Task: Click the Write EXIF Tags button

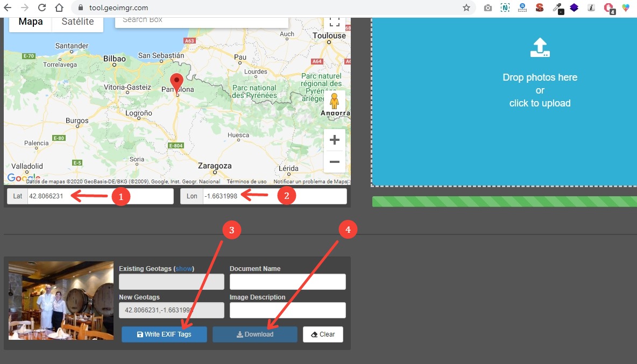Action: 164,334
